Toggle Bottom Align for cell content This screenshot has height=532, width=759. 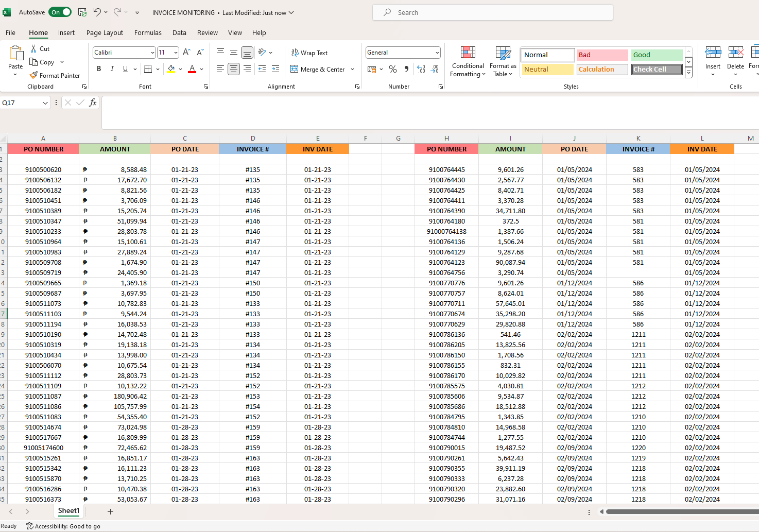[247, 53]
